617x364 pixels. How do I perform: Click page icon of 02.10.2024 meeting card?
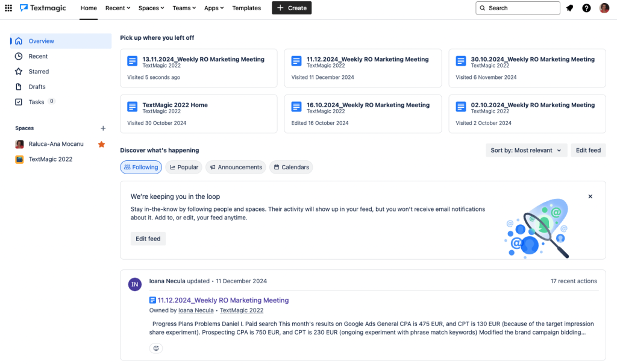point(461,107)
